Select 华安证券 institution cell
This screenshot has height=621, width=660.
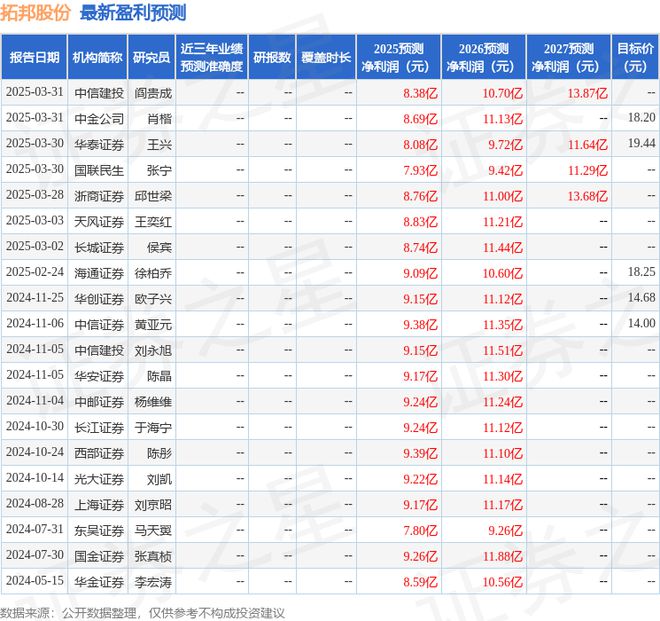click(99, 376)
